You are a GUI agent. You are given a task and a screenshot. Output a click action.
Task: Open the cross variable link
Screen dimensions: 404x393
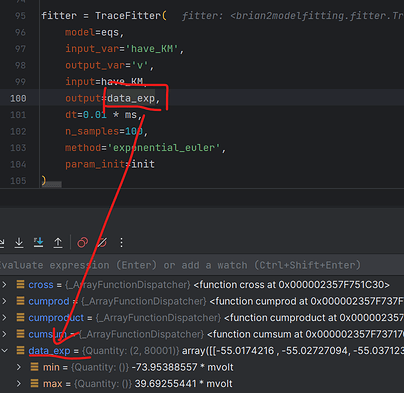click(41, 285)
